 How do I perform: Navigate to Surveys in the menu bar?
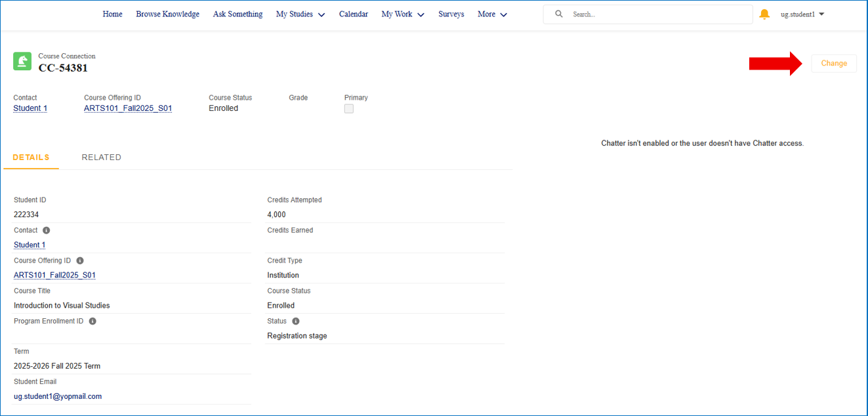point(451,13)
